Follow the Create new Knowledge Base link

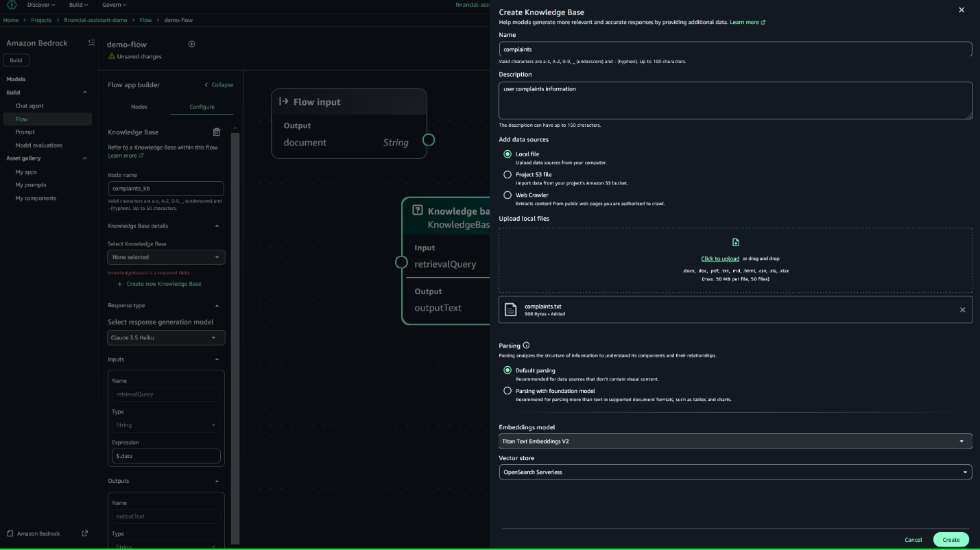[162, 283]
